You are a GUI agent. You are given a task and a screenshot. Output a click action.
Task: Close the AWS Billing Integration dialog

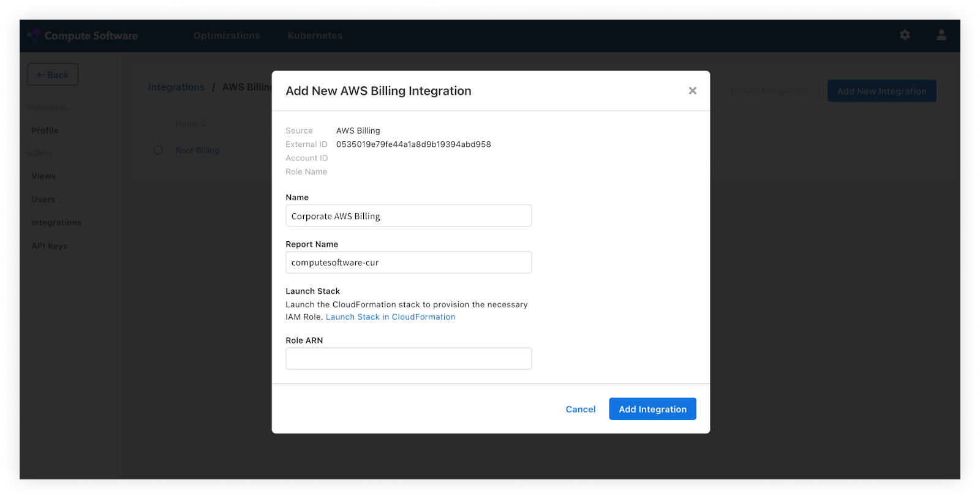coord(692,91)
